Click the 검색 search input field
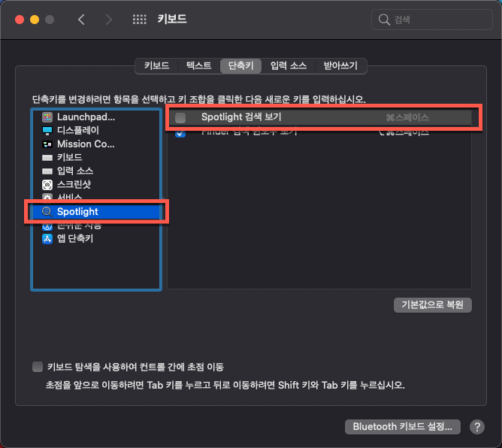The width and height of the screenshot is (502, 448). click(432, 20)
